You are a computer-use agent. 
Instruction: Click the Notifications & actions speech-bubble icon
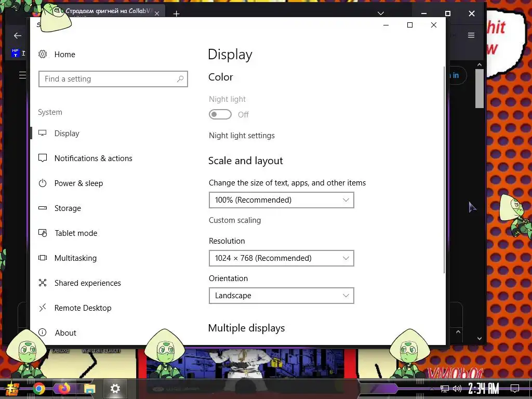(x=43, y=158)
